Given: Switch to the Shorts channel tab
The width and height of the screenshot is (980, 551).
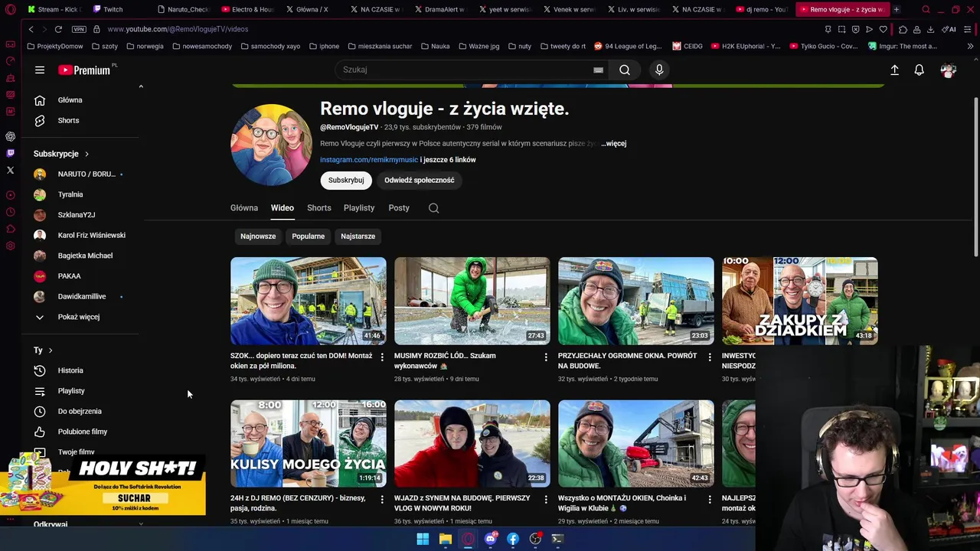Looking at the screenshot, I should tap(319, 208).
